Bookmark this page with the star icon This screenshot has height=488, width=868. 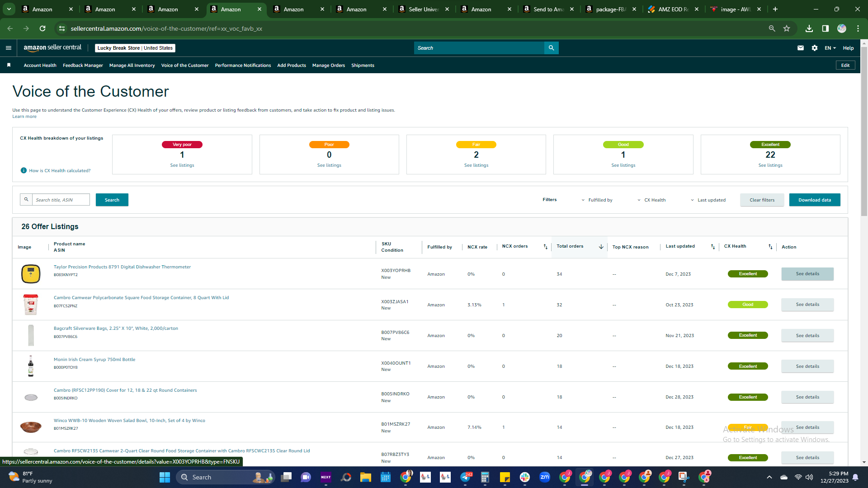787,28
